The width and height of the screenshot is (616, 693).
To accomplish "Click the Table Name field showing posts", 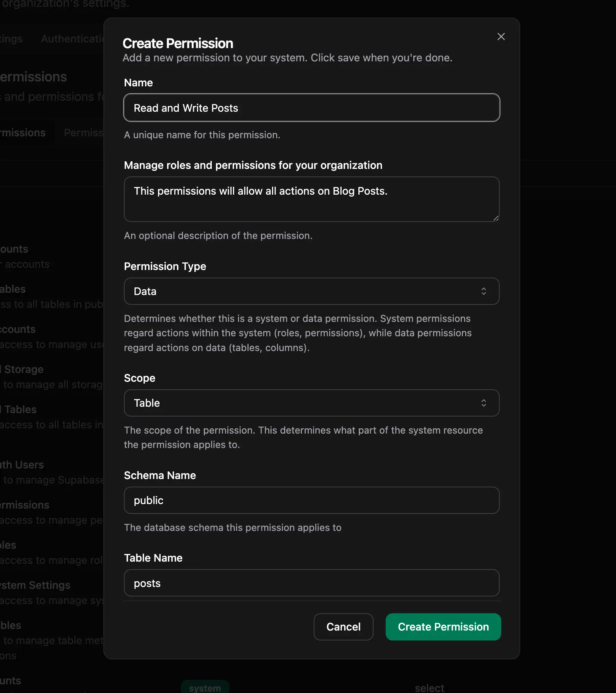I will (311, 583).
